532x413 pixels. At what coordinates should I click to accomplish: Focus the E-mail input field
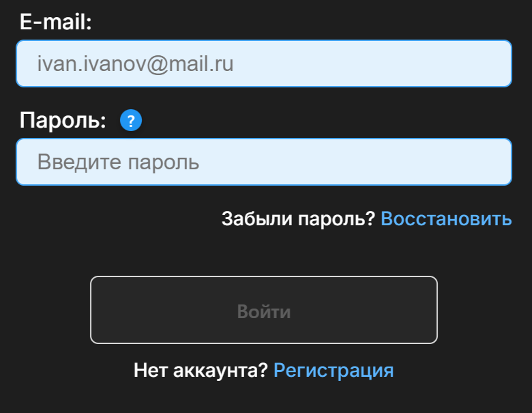tap(263, 63)
